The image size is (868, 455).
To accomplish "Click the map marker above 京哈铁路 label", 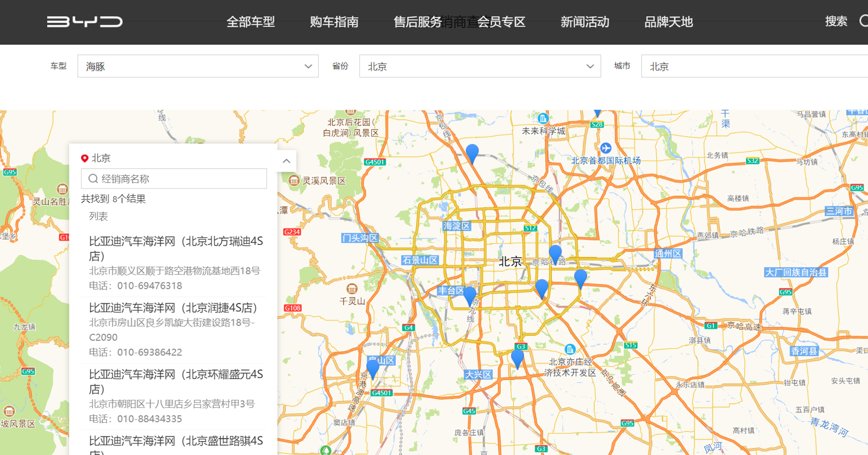I will pyautogui.click(x=555, y=254).
